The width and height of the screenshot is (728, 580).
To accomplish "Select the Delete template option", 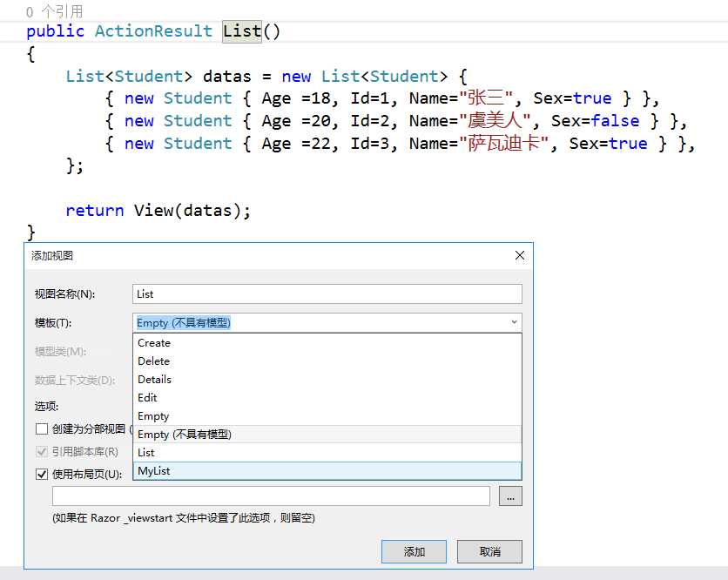I will 327,361.
